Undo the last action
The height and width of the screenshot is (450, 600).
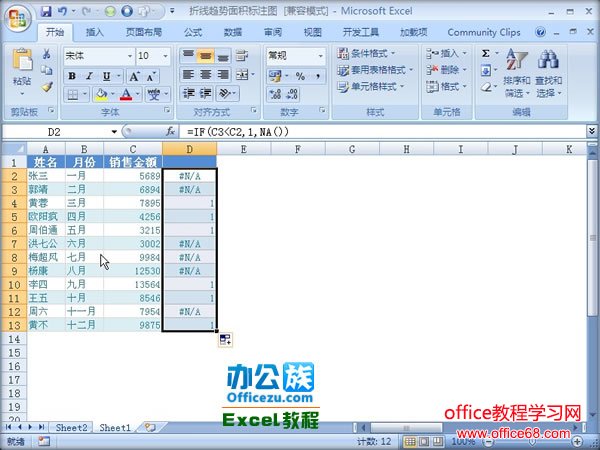point(62,11)
